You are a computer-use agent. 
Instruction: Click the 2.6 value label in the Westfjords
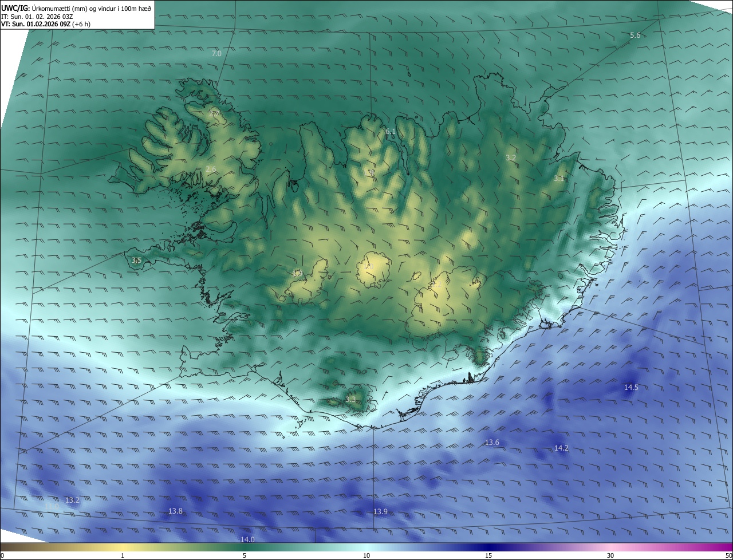pyautogui.click(x=211, y=169)
